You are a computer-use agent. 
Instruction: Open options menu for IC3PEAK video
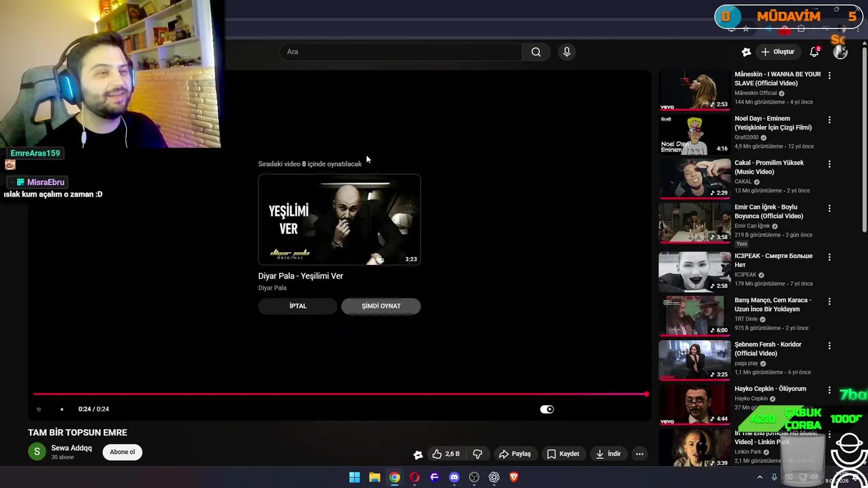(829, 258)
